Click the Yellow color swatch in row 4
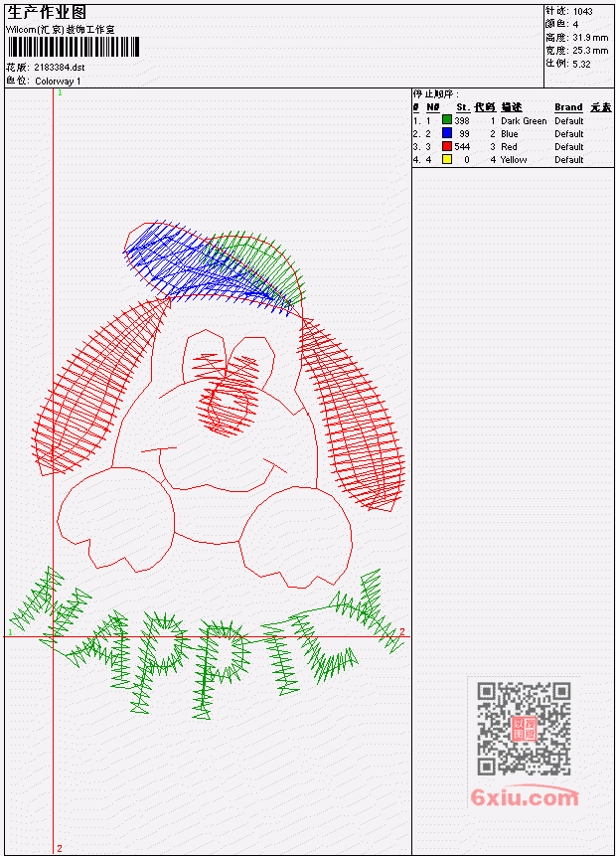Viewport: 616px width, 856px height. pyautogui.click(x=447, y=159)
